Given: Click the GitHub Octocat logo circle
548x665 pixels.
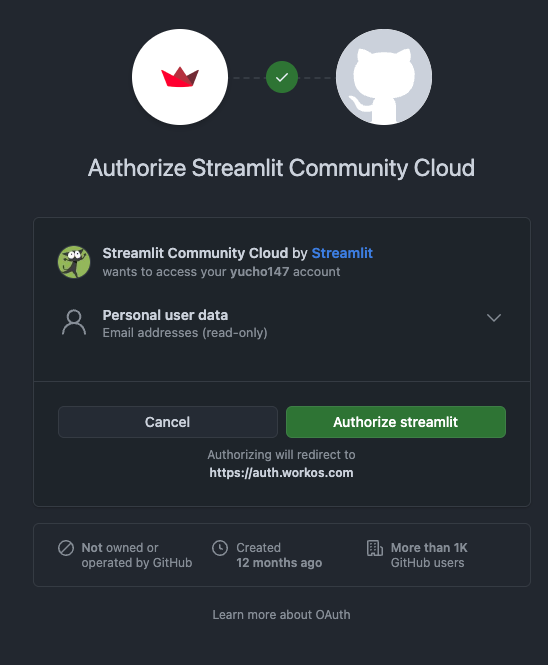Looking at the screenshot, I should pyautogui.click(x=384, y=77).
